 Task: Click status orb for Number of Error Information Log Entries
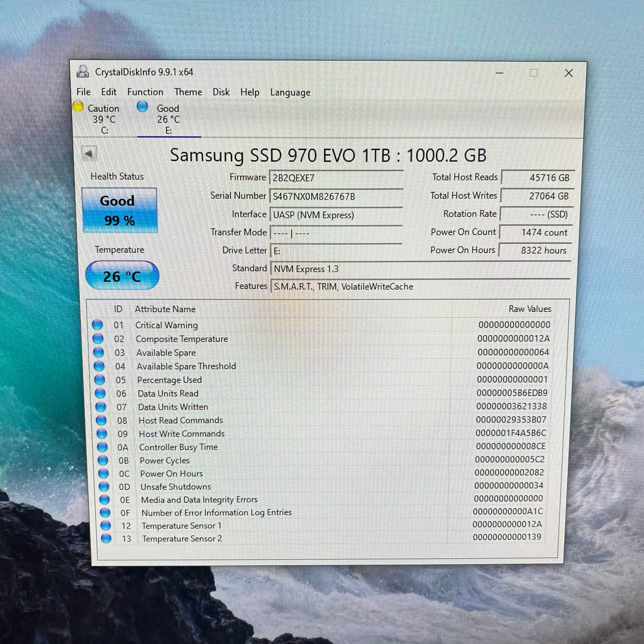pyautogui.click(x=105, y=513)
